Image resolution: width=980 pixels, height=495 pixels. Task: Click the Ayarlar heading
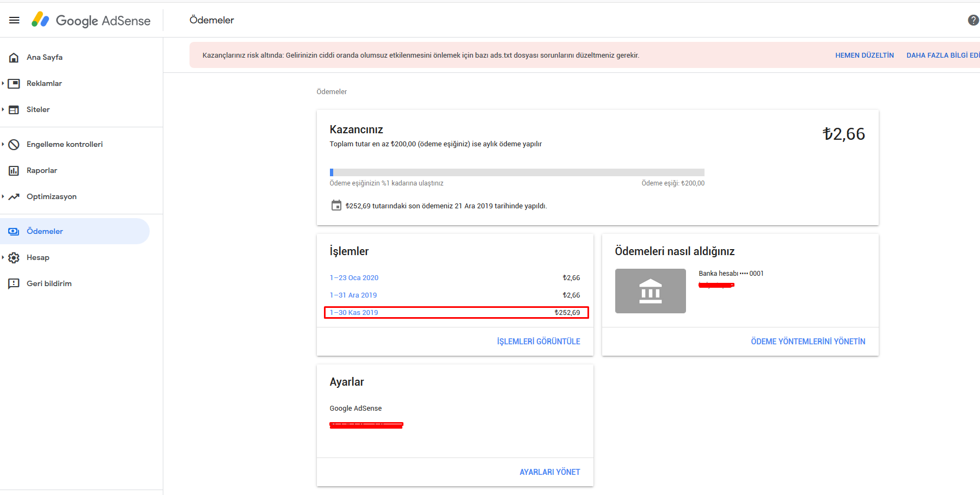(347, 382)
